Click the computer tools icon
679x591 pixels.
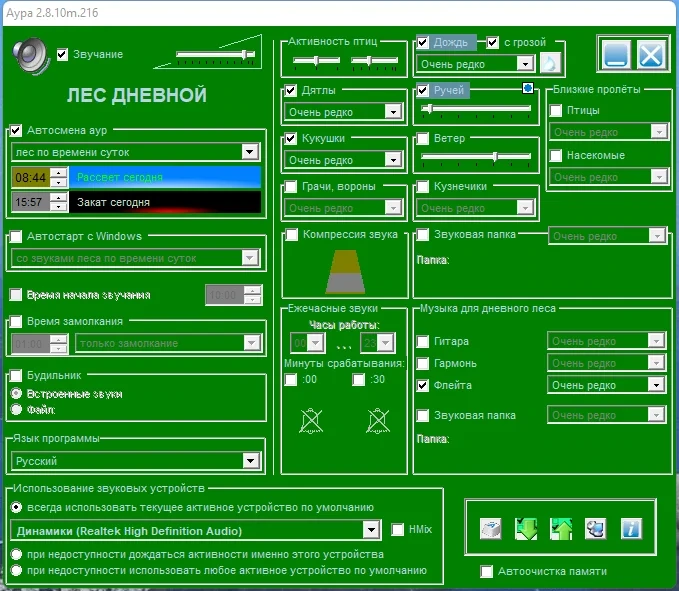pyautogui.click(x=595, y=529)
